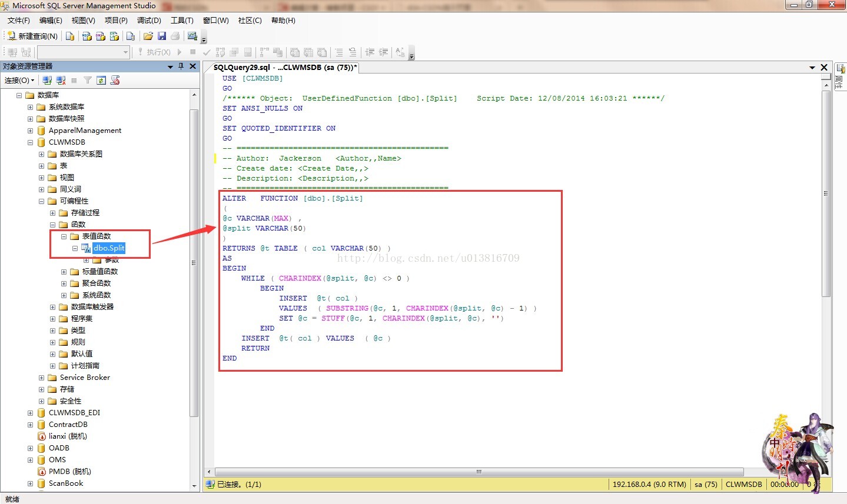
Task: Click the SQL Server Compact query icon
Action: tap(131, 36)
